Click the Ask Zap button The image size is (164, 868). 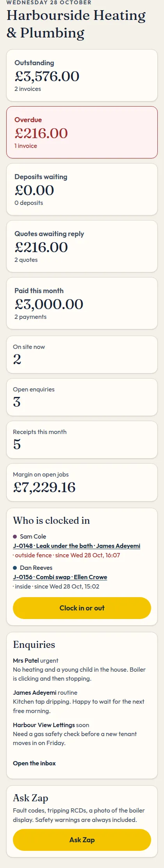point(82,840)
